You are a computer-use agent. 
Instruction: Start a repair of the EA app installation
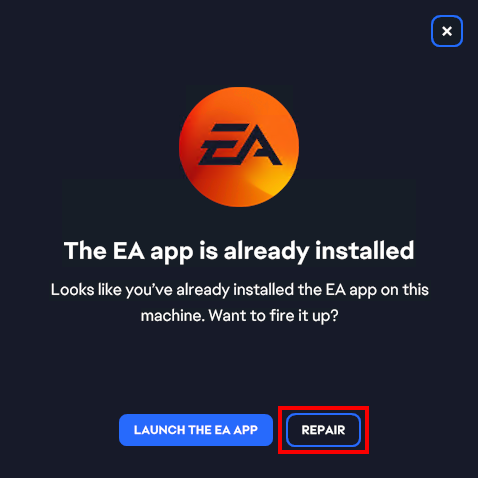pyautogui.click(x=323, y=430)
